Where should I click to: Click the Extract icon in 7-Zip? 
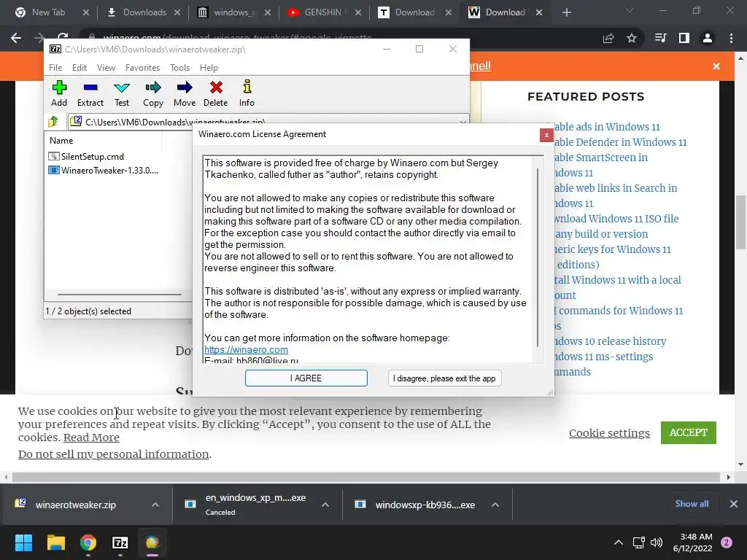90,94
